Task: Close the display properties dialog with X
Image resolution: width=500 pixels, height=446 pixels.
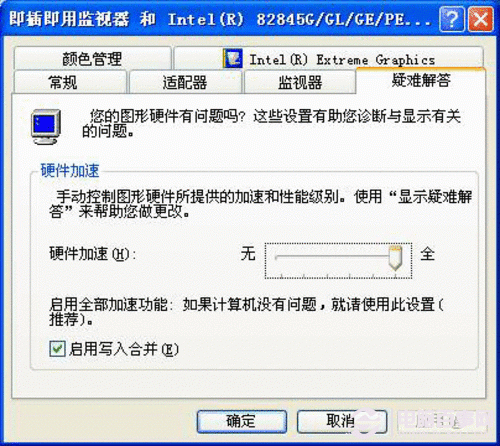Action: [480, 19]
